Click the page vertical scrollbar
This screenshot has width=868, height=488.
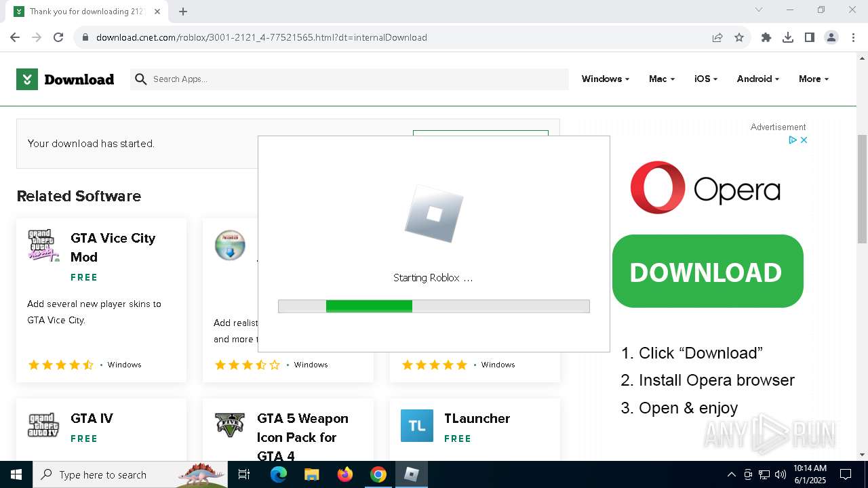[863, 188]
